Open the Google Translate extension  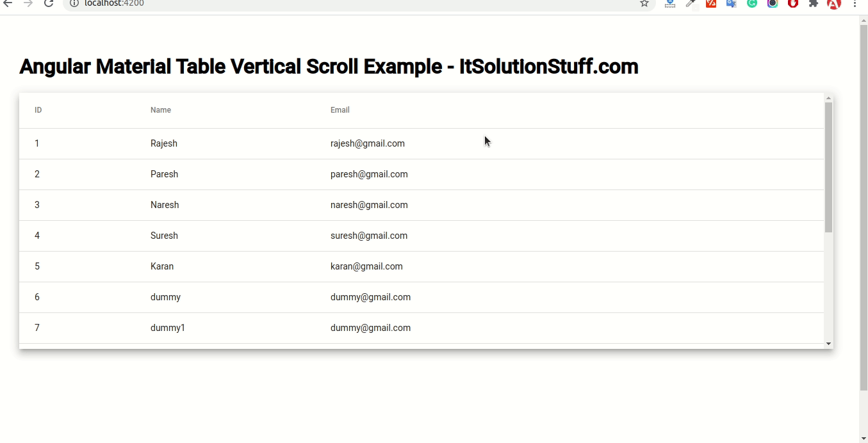tap(731, 3)
